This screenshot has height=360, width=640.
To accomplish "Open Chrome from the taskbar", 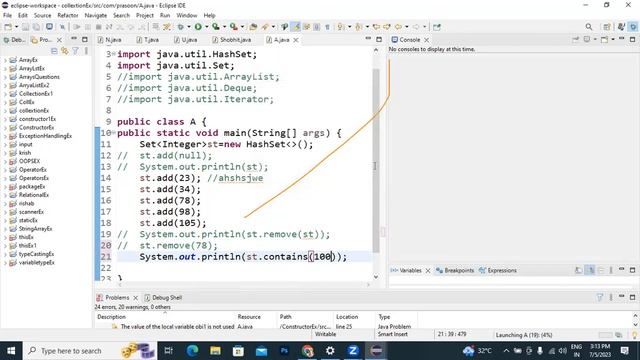I will click(x=307, y=351).
